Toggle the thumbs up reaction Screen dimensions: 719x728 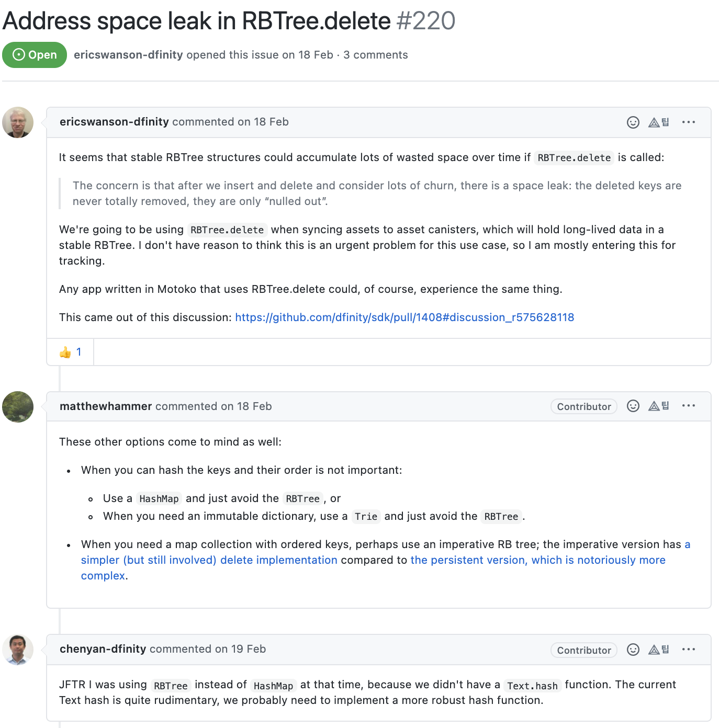70,352
